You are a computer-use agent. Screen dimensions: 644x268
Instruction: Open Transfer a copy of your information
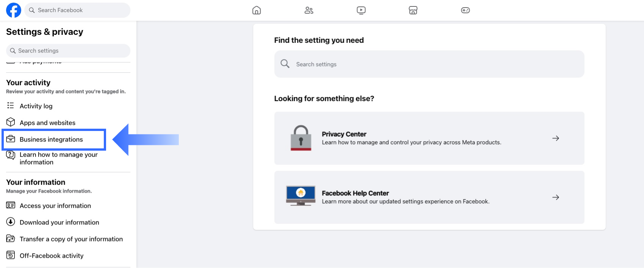[71, 239]
